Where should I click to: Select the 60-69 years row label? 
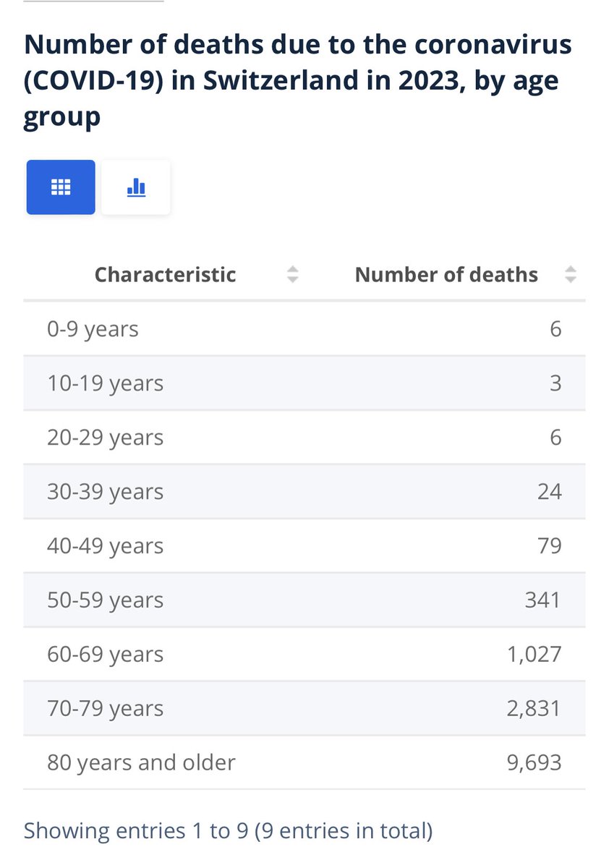[105, 655]
